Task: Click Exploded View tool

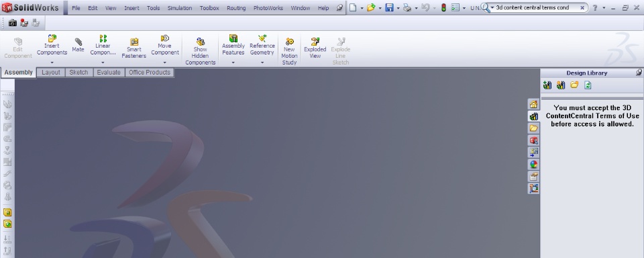Action: [315, 48]
